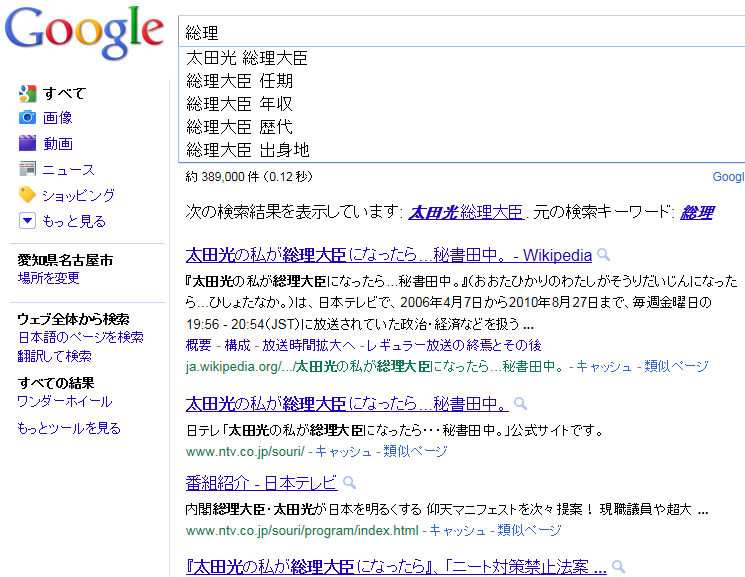745x577 pixels.
Task: Click the yellow tag icon for ショッピング
Action: click(x=28, y=194)
